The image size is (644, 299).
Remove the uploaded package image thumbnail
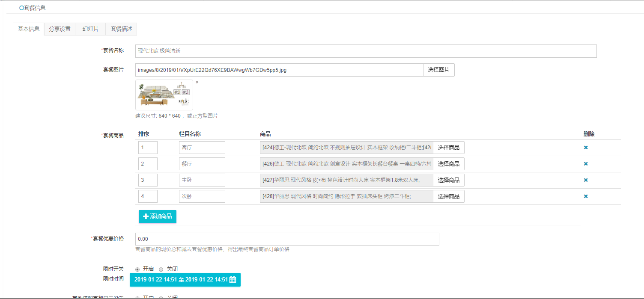(x=197, y=82)
